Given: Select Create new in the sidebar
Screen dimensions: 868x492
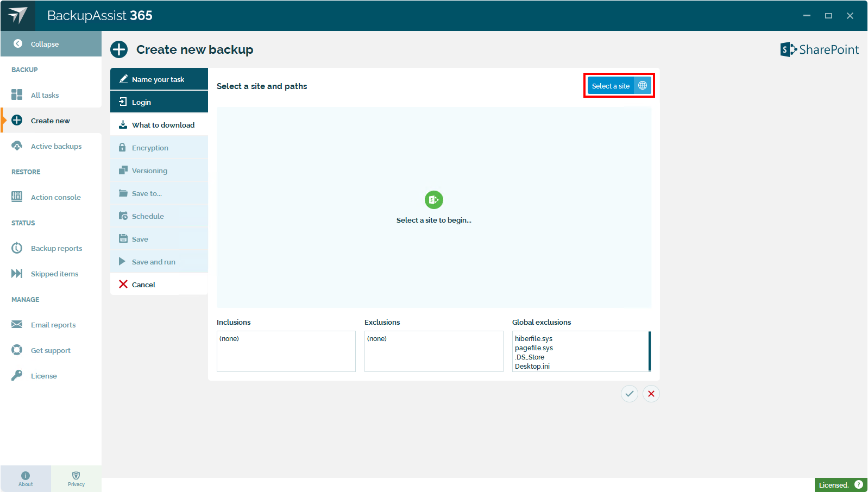Looking at the screenshot, I should [51, 121].
